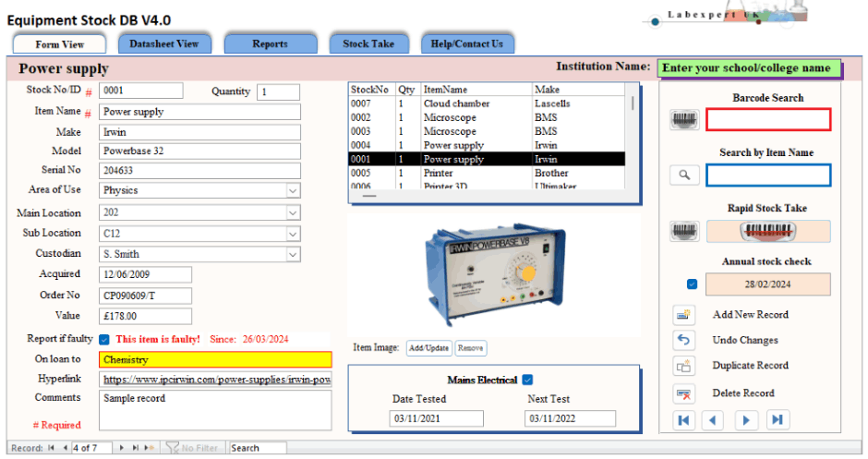Click the Model field Powerbase 32
This screenshot has height=459, width=868.
(x=199, y=151)
